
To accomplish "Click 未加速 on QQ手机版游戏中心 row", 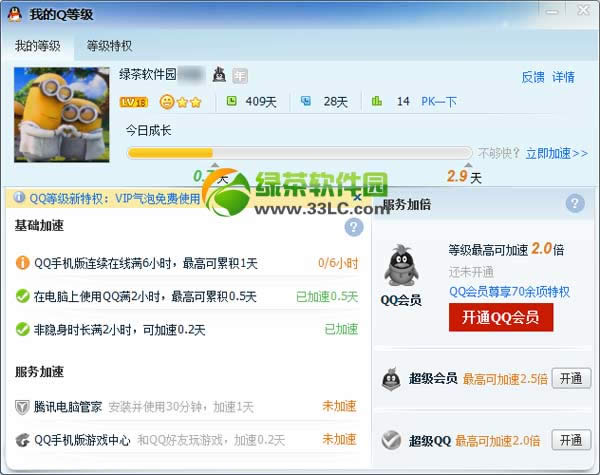I will click(339, 439).
